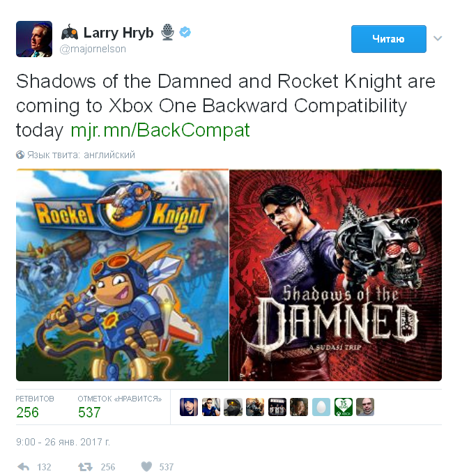Click the reply arrow icon

[x=24, y=466]
